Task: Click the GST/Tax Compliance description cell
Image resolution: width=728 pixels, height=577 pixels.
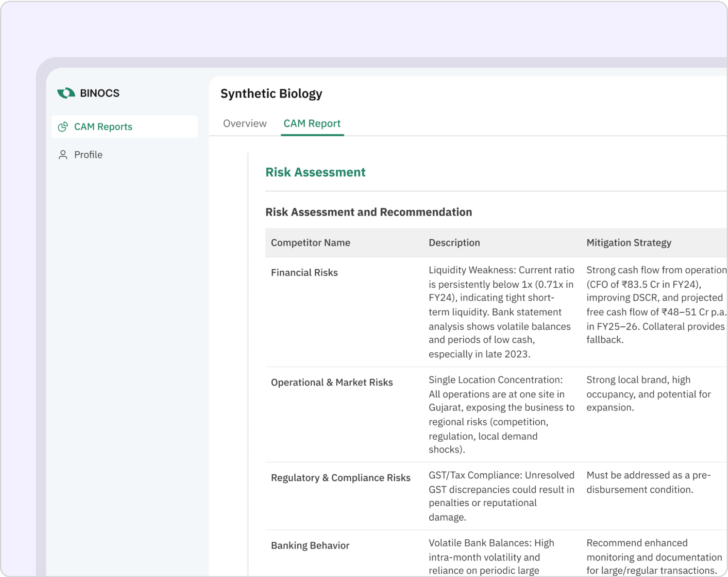Action: point(502,496)
